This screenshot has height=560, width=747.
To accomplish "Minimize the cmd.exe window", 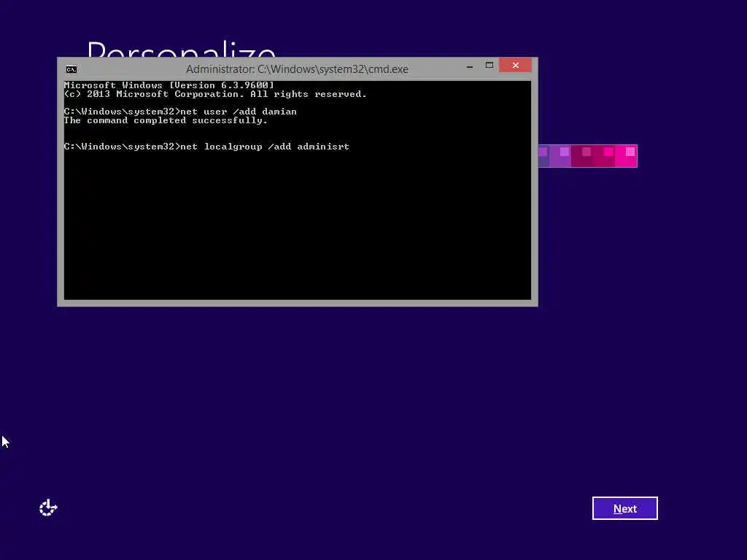I will point(470,66).
